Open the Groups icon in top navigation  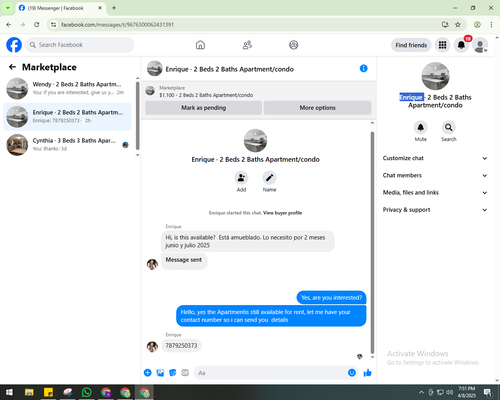point(293,45)
